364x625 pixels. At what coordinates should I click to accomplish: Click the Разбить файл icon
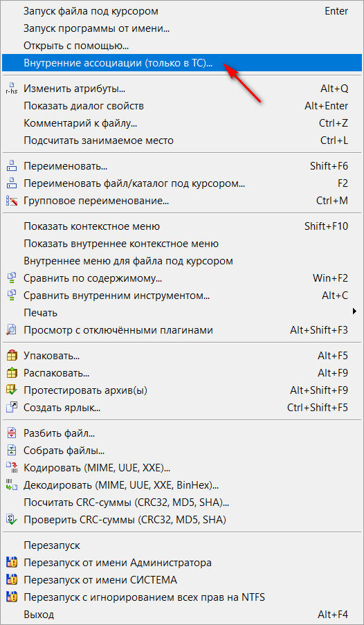coord(11,433)
